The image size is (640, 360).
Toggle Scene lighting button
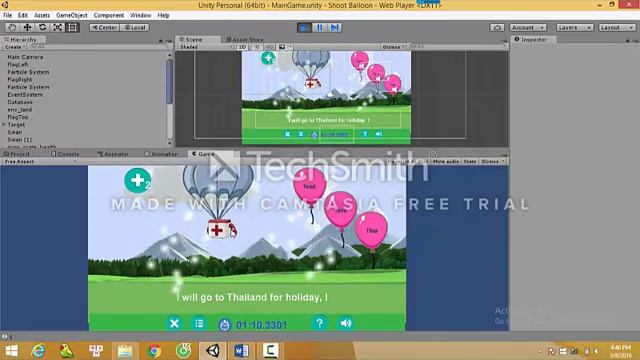(x=257, y=47)
